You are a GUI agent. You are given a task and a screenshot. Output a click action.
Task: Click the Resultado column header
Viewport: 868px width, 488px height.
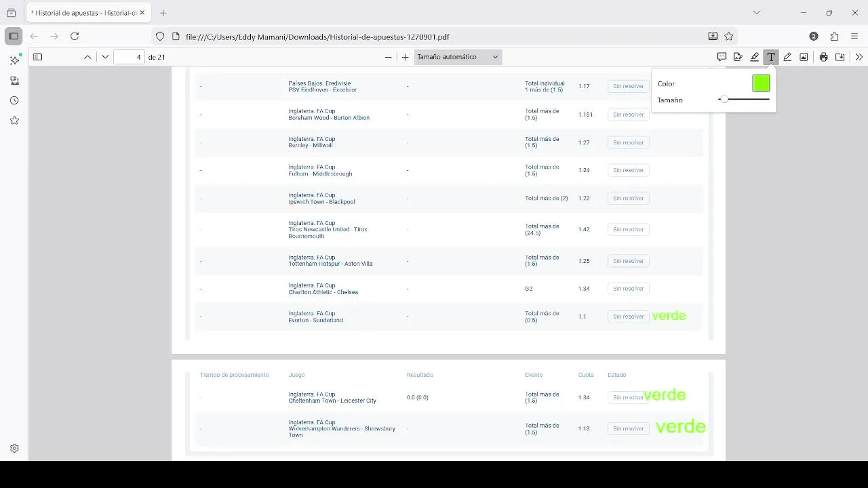[x=420, y=375]
